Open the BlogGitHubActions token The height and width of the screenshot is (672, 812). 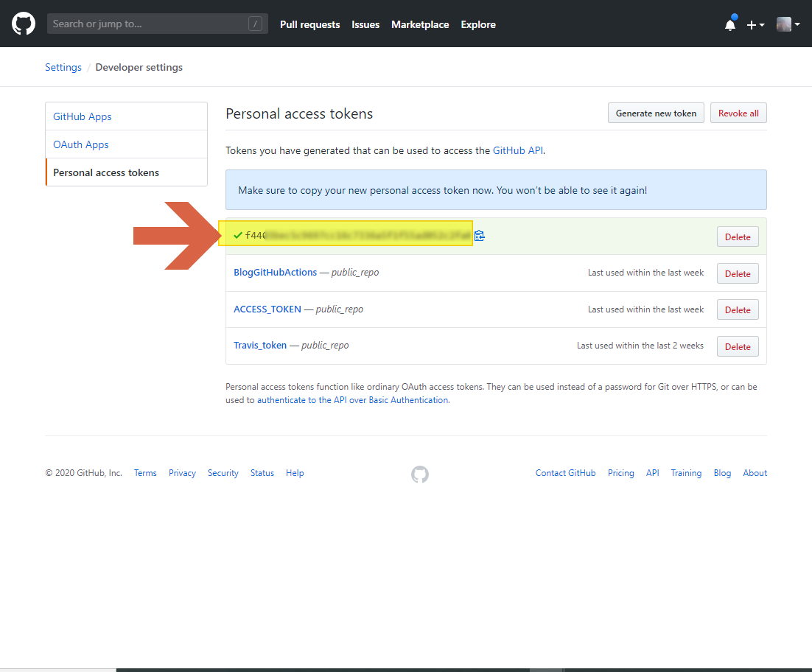[x=275, y=273]
